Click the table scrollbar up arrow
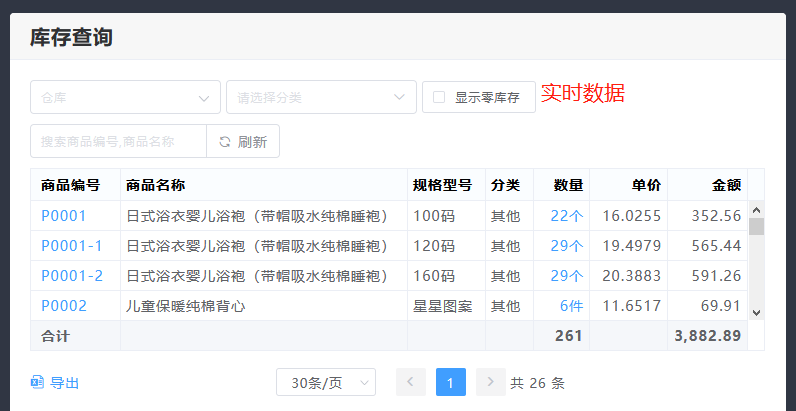This screenshot has height=411, width=796. [756, 210]
